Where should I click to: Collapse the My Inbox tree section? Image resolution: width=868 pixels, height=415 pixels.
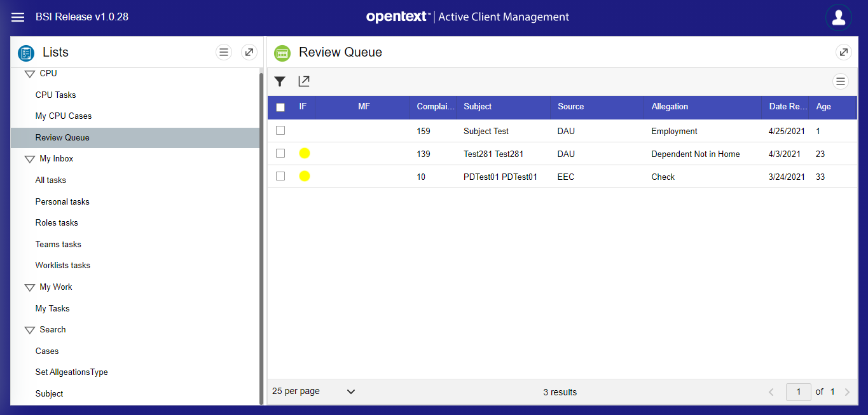[x=29, y=159]
